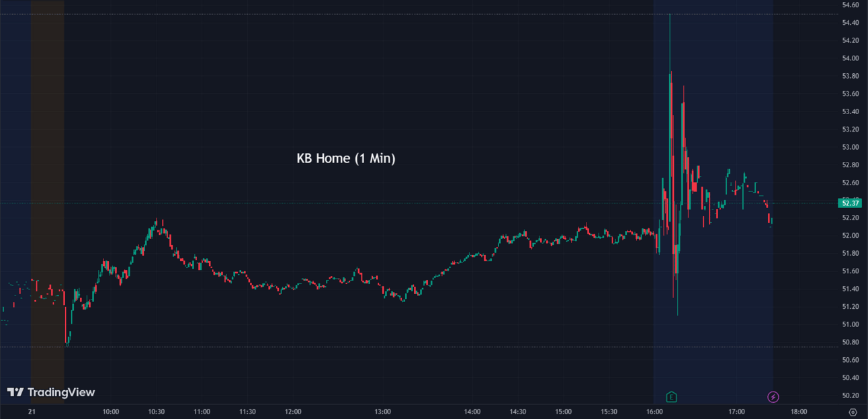Click the 18:00 time axis label
The width and height of the screenshot is (868, 419).
799,412
